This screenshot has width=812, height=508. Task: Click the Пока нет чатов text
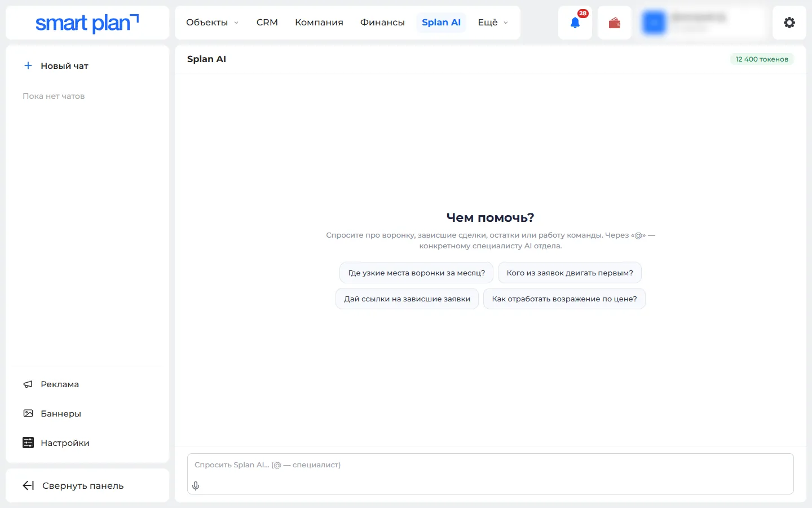pos(54,96)
